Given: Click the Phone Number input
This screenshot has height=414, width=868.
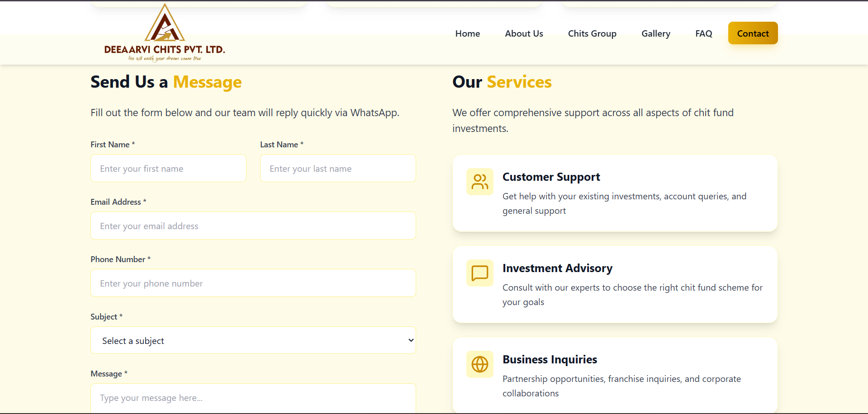Looking at the screenshot, I should [253, 283].
